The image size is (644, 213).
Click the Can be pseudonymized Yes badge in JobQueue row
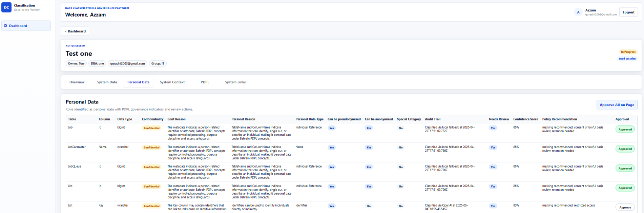click(x=332, y=167)
